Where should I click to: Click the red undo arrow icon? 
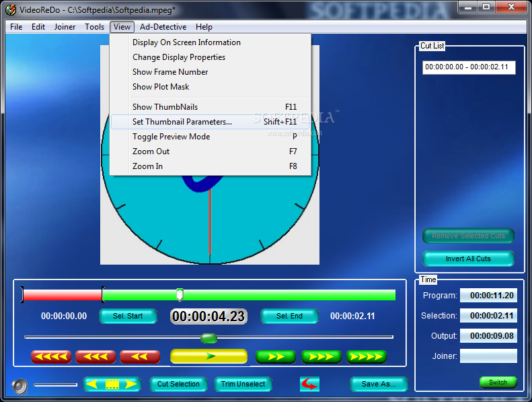coord(309,384)
